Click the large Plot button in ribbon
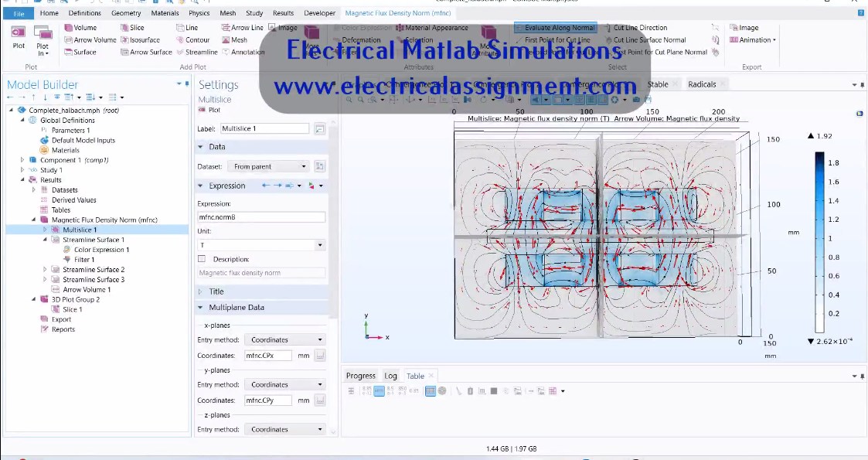Viewport: 868px width, 460px height. pyautogui.click(x=19, y=37)
